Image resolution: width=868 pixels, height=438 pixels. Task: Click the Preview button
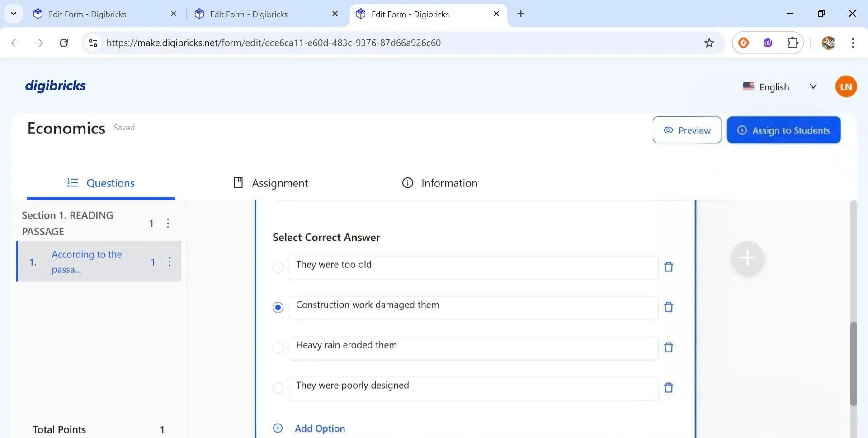687,130
